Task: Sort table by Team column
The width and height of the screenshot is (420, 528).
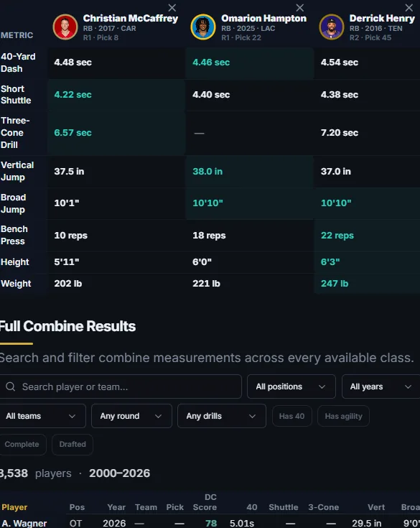Action: coord(146,507)
